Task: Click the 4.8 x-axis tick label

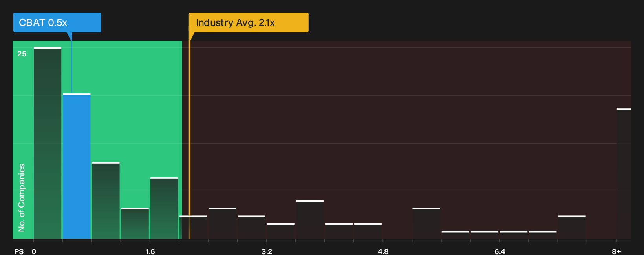Action: click(383, 251)
